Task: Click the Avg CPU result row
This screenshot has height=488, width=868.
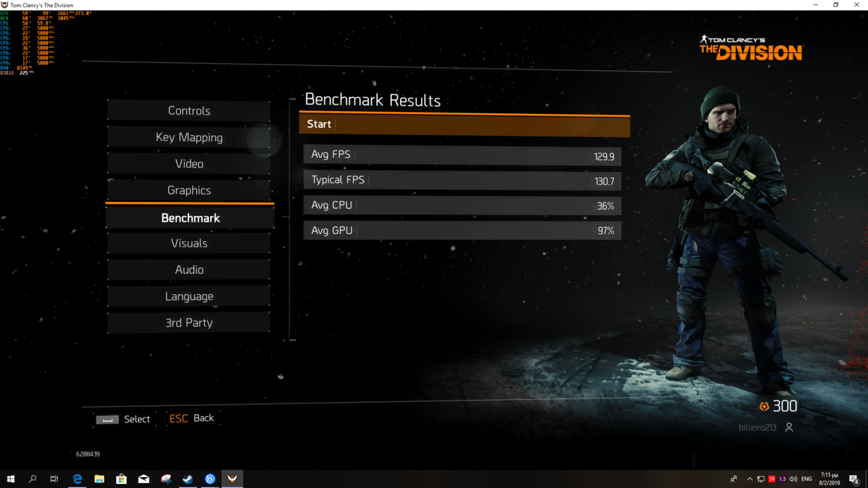Action: [462, 205]
